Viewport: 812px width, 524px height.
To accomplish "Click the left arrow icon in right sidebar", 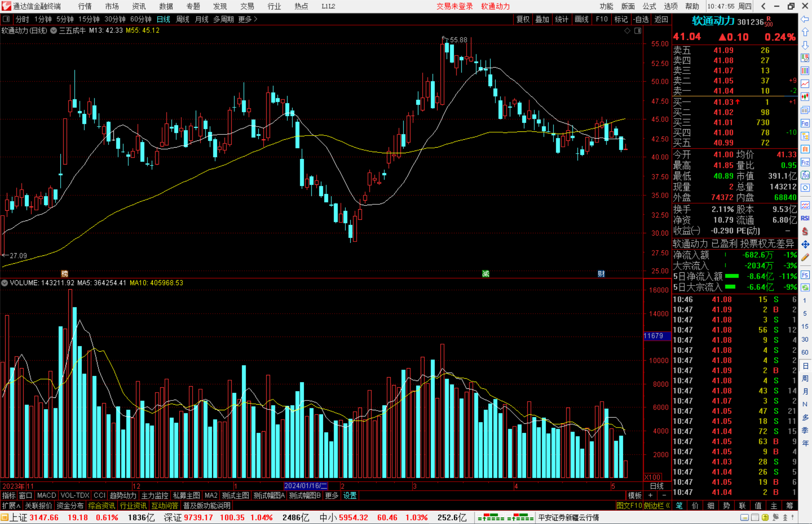I will coord(805,19).
